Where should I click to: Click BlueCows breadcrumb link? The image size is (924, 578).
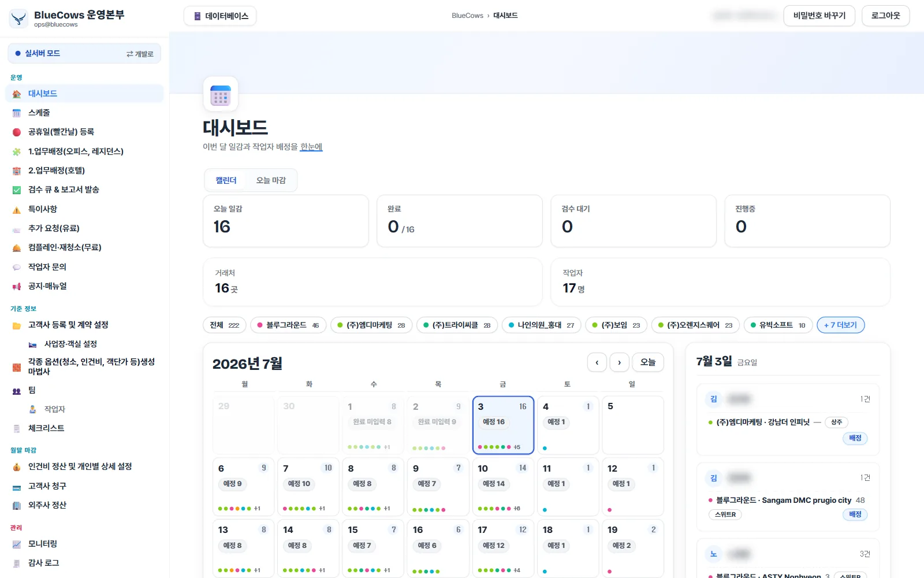coord(467,16)
